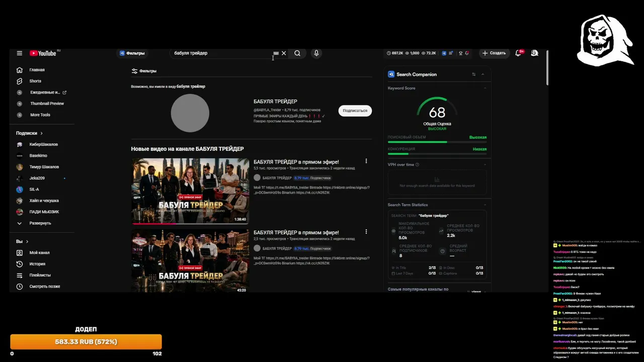Collapse the Keyword Score section

pos(485,88)
